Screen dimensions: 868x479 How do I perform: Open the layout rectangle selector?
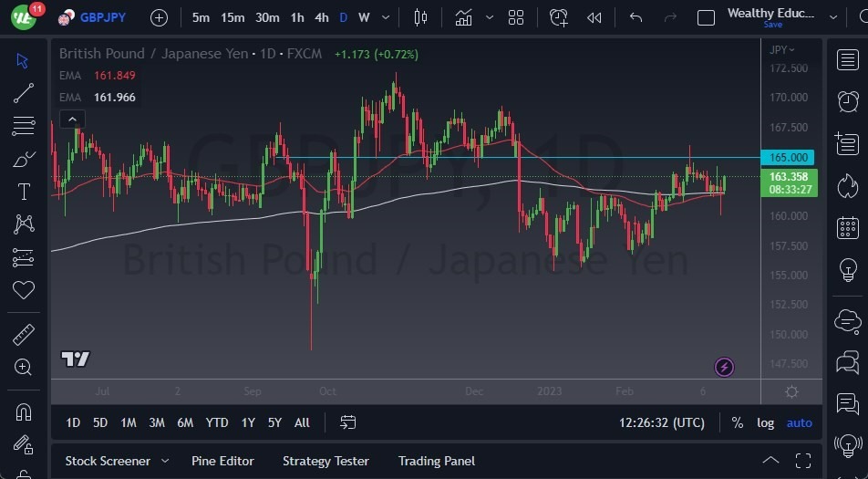click(706, 17)
